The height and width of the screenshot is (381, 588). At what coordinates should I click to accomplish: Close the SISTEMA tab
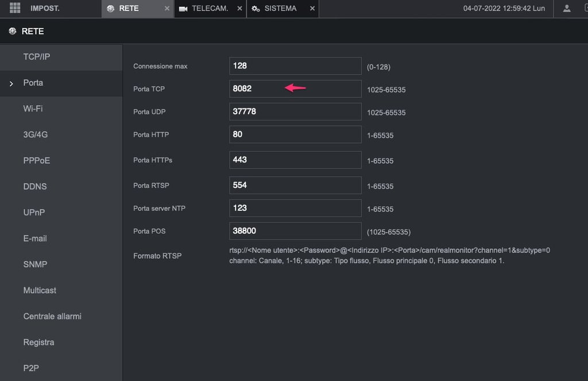point(312,8)
